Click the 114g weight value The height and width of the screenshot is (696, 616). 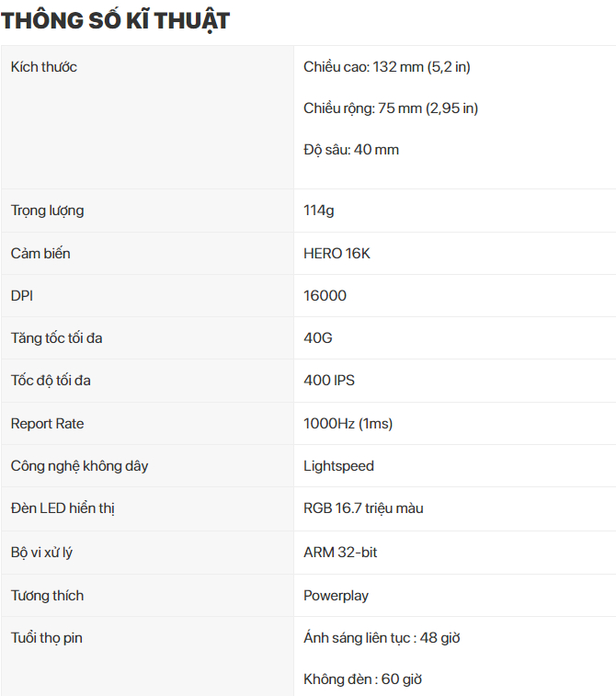319,211
